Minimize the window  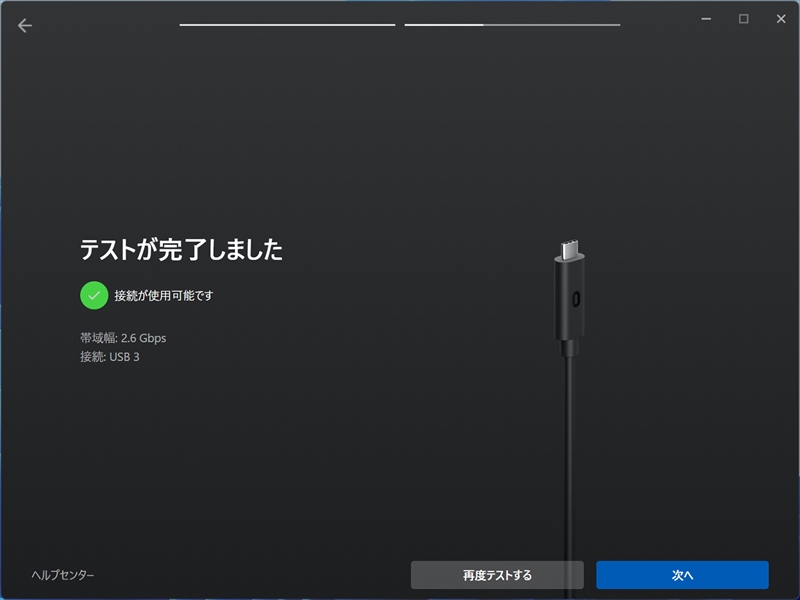706,19
